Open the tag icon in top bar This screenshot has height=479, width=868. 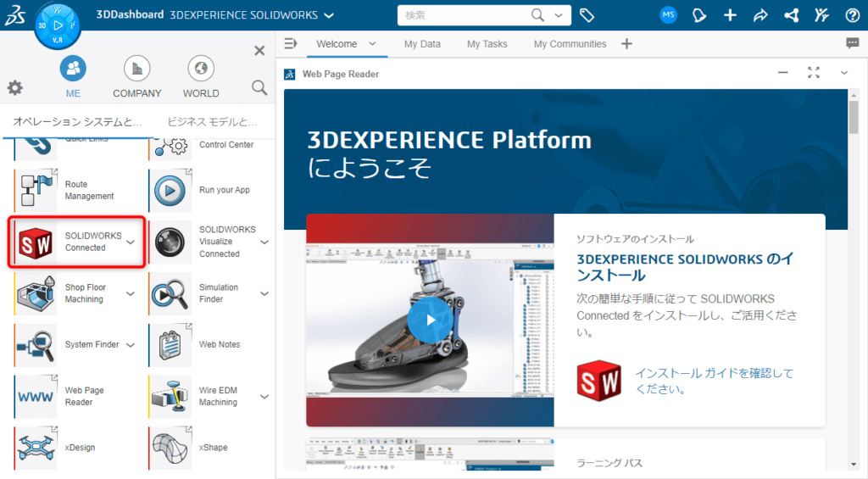[x=587, y=15]
